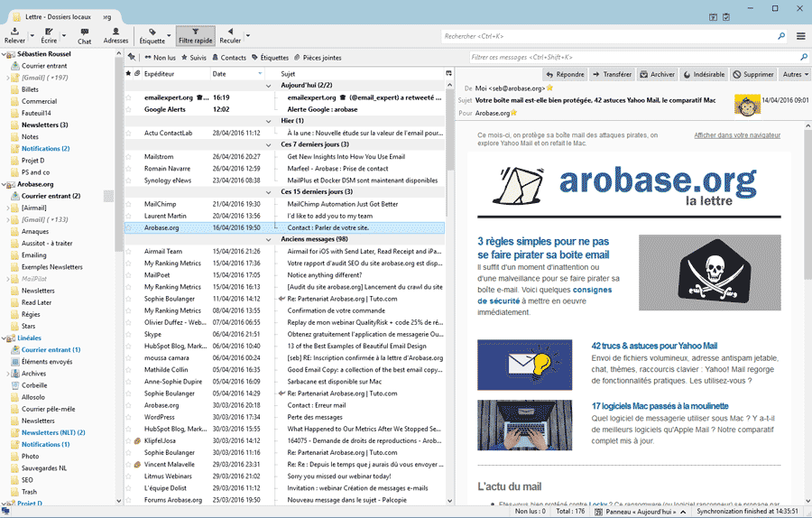Image resolution: width=812 pixels, height=518 pixels.
Task: Click the consignes de sécurité link
Action: (544, 295)
